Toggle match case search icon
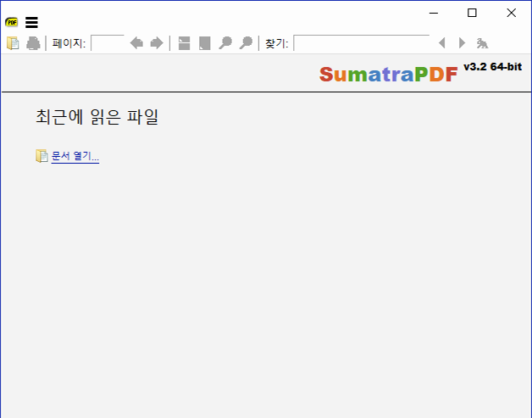532x418 pixels. (x=482, y=43)
